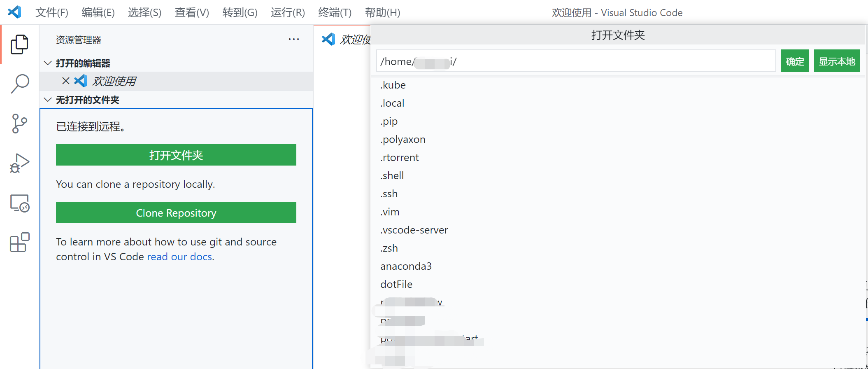Select the .local folder
The width and height of the screenshot is (868, 369).
tap(617, 103)
